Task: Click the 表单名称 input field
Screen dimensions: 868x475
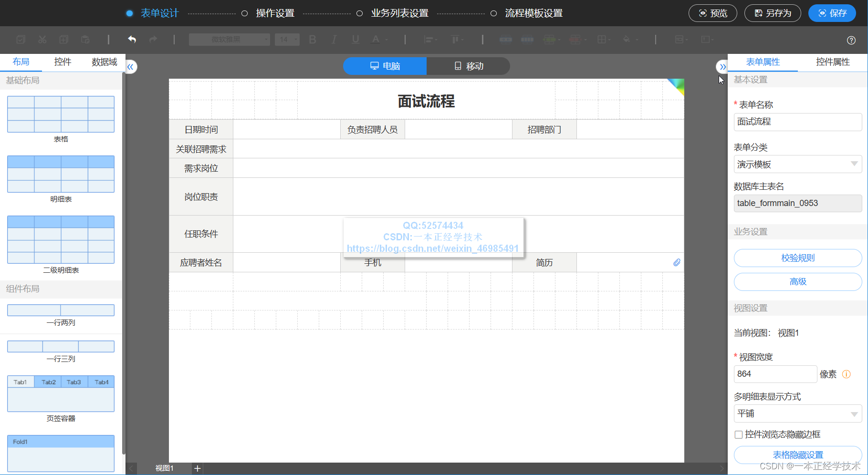Action: (x=797, y=122)
